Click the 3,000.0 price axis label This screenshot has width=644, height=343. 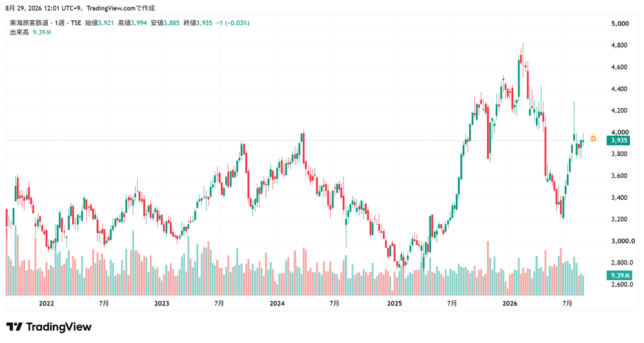(623, 241)
